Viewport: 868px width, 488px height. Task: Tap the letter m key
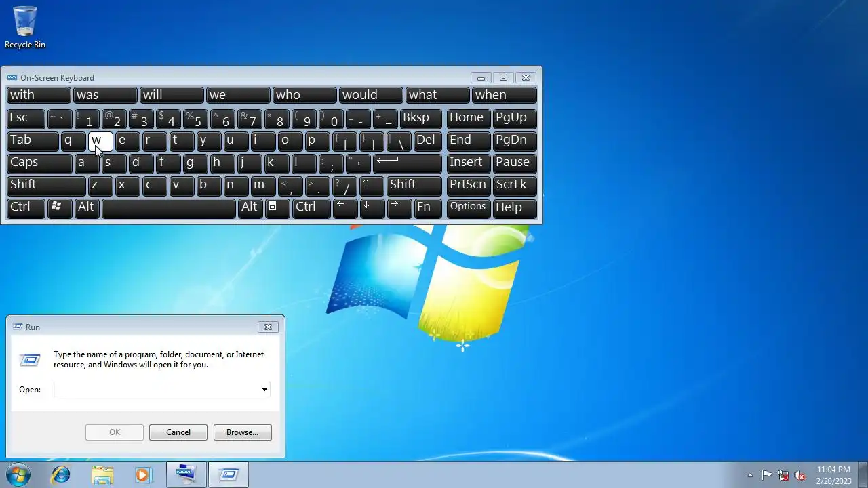pos(263,185)
